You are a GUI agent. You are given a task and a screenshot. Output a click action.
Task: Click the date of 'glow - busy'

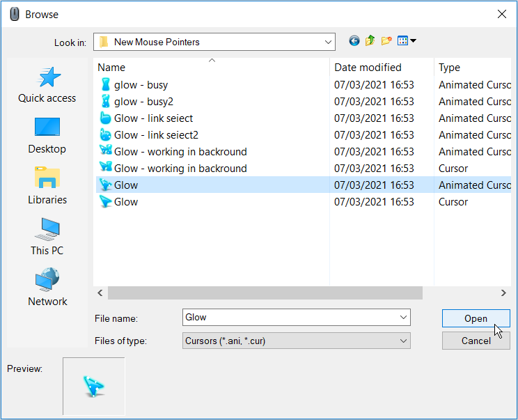pyautogui.click(x=374, y=85)
